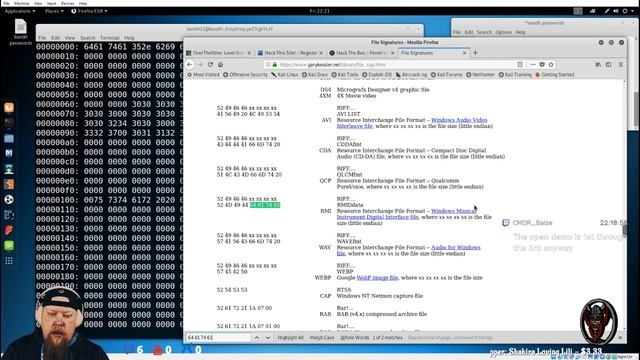Open the Kali Training bookmark
The width and height of the screenshot is (640, 360).
[515, 75]
